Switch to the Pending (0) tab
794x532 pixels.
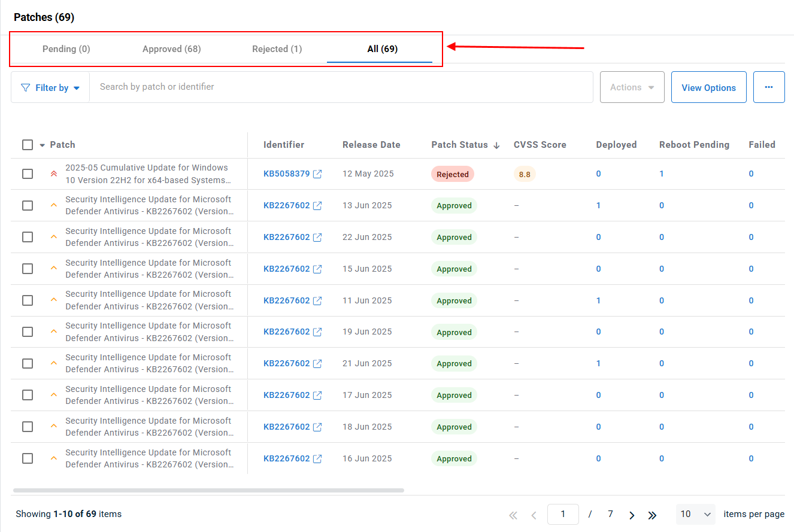tap(66, 49)
